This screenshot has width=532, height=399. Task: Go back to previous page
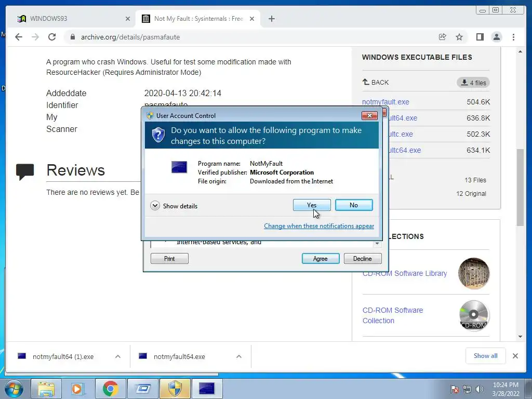[19, 37]
